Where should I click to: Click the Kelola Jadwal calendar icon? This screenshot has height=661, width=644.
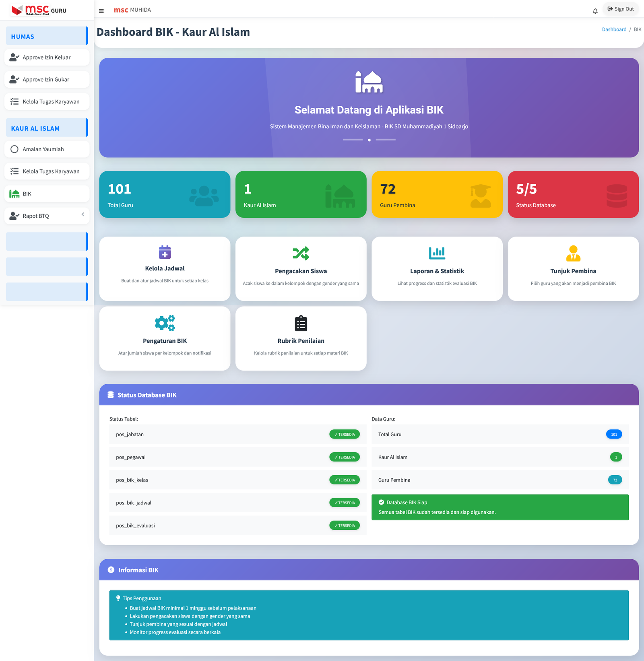coord(165,252)
